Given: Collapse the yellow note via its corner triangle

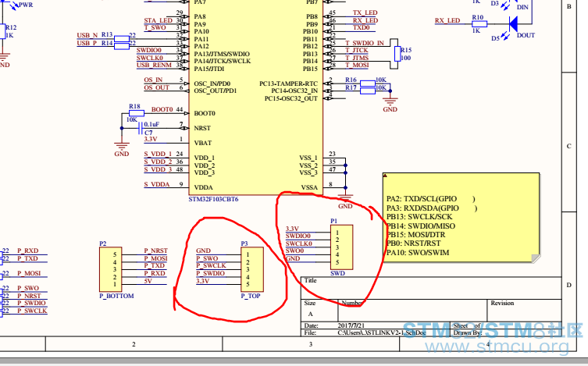Looking at the screenshot, I should (385, 176).
